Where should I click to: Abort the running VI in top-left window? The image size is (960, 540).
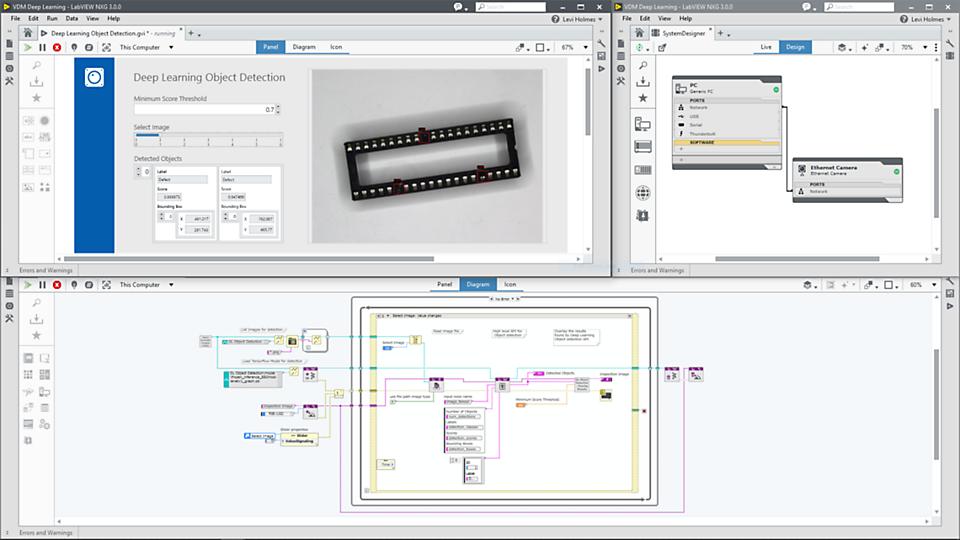pos(57,47)
